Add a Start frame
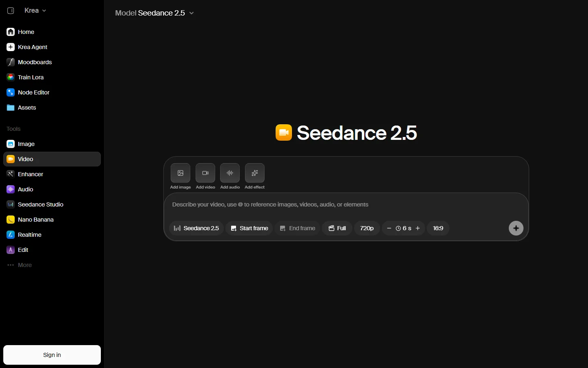Viewport: 588px width, 368px height. pos(249,228)
